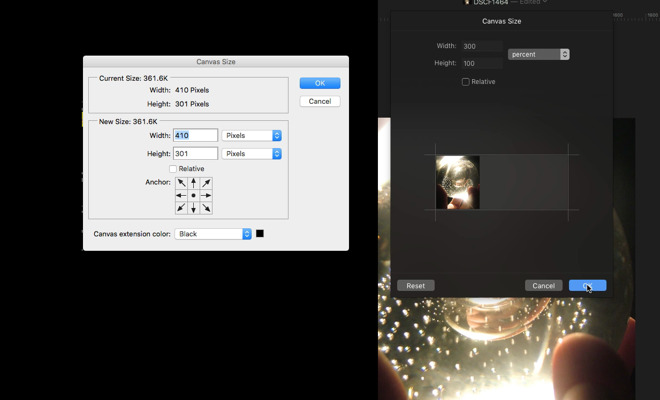The height and width of the screenshot is (400, 660).
Task: Select top-right anchor arrow
Action: 206,183
